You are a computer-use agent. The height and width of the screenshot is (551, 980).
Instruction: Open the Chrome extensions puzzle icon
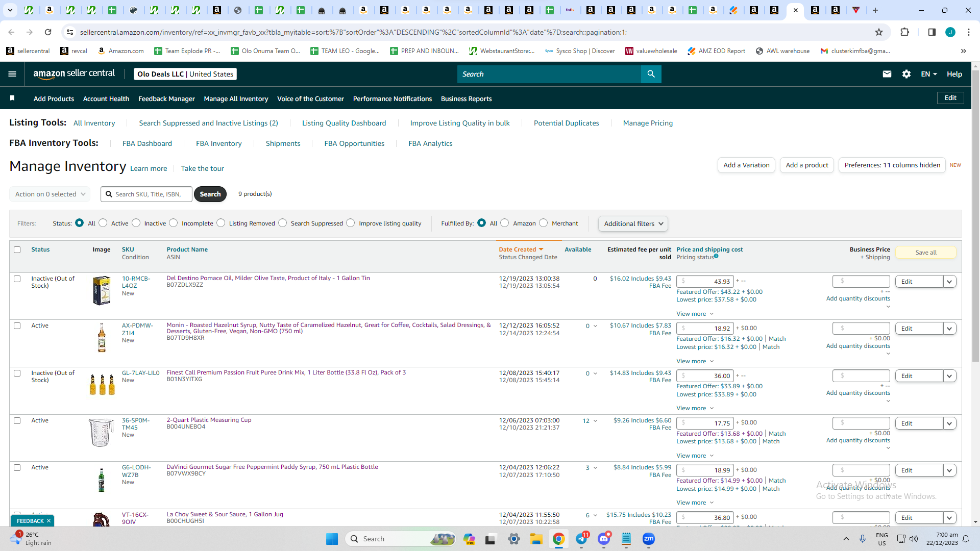tap(904, 32)
